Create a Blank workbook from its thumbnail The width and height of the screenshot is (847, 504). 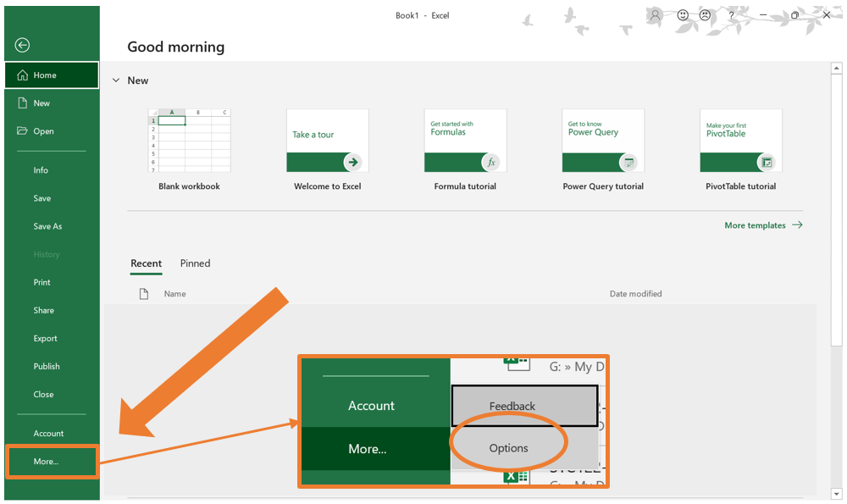click(189, 141)
